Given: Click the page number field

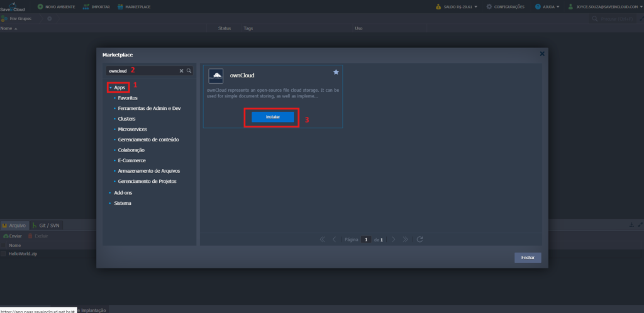Looking at the screenshot, I should coord(366,239).
